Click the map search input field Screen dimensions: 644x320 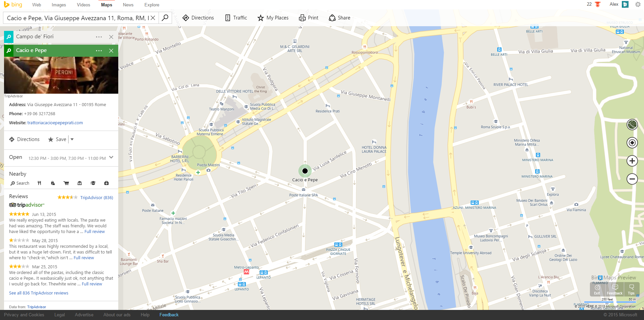(x=77, y=18)
